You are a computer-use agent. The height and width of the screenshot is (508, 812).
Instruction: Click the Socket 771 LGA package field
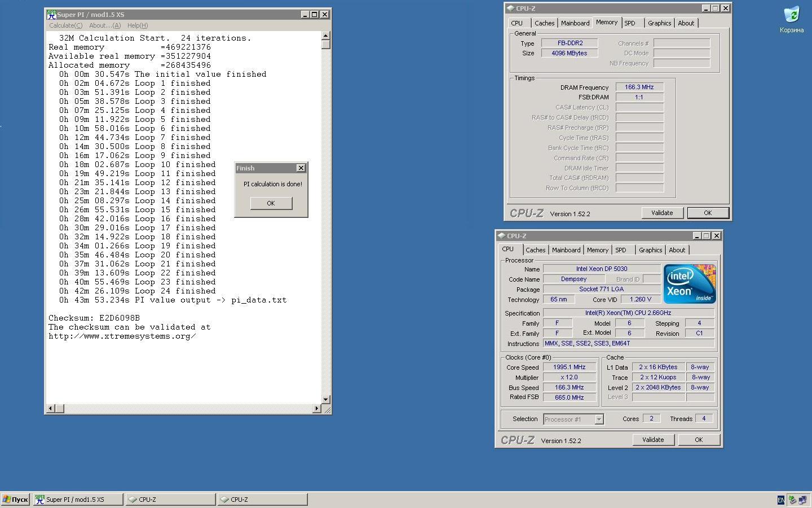coord(602,289)
